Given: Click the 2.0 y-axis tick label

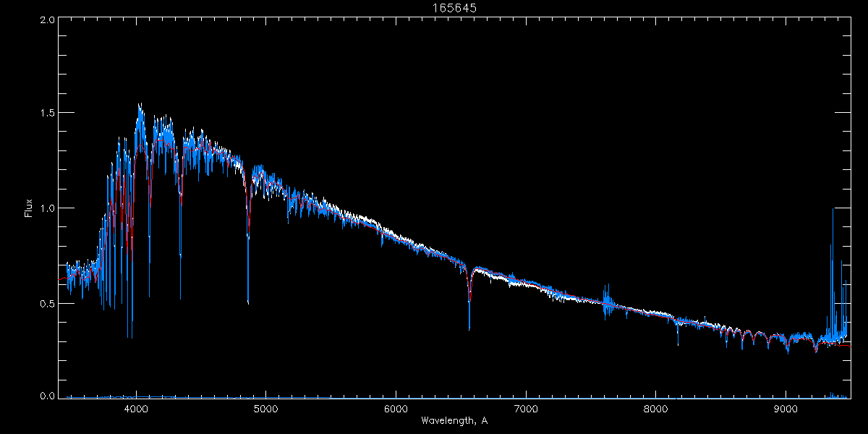Looking at the screenshot, I should (47, 20).
